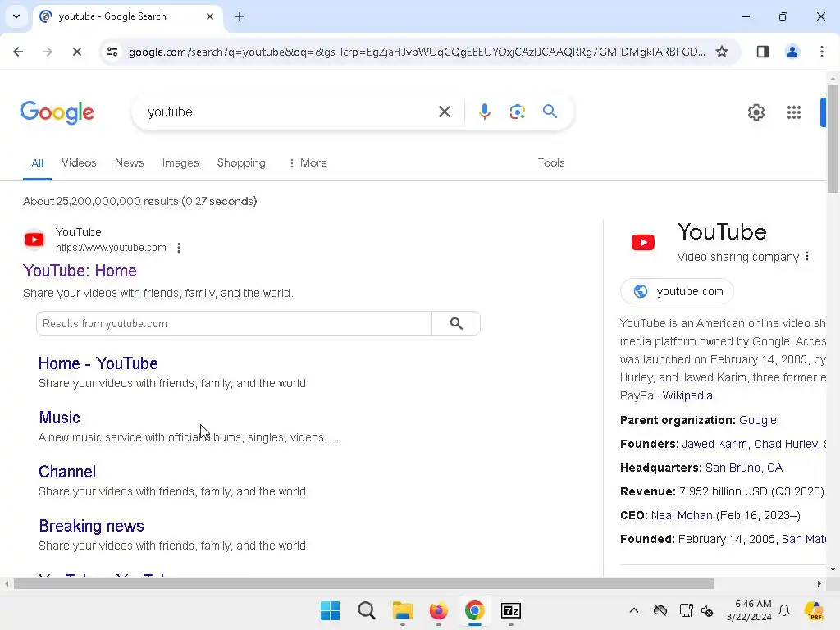This screenshot has height=630, width=840.
Task: Focus the Results from youtube.com search field
Action: point(234,323)
